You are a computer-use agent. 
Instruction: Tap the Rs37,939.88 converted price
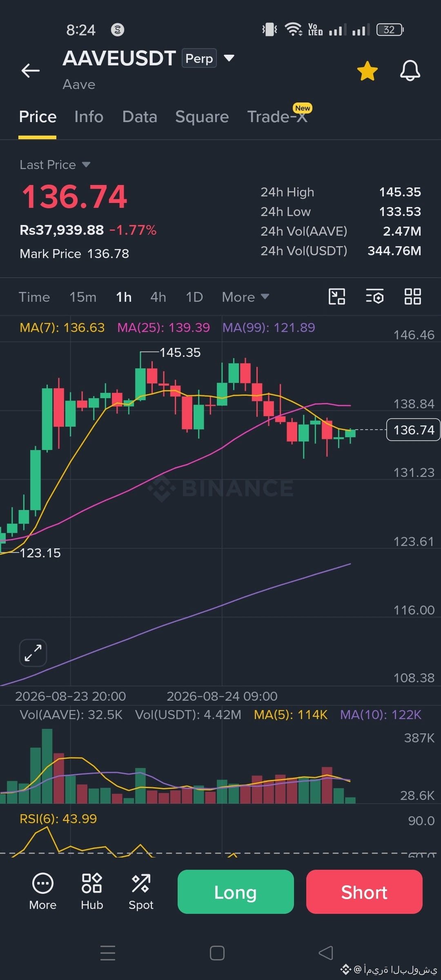[x=62, y=230]
